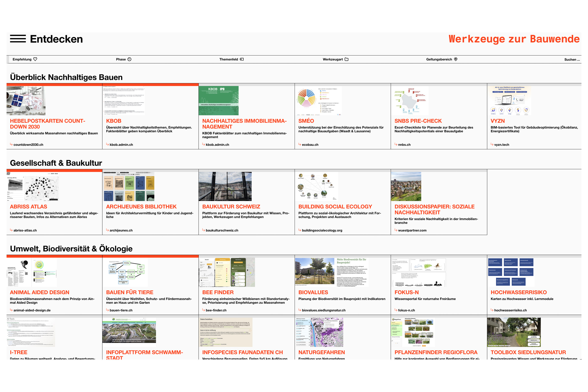Screen dimensions: 588x392
Task: Click the heart icon beside Empfehlung
Action: click(35, 59)
